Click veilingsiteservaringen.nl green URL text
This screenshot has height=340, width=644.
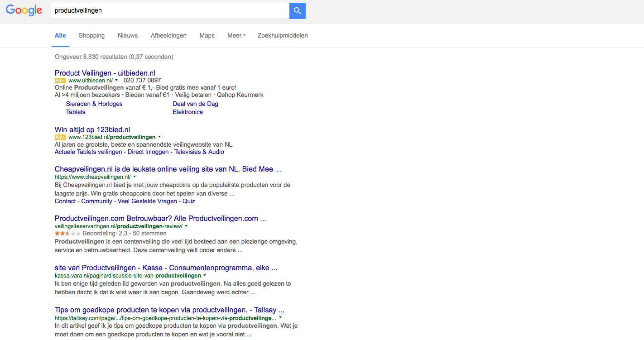tap(119, 226)
